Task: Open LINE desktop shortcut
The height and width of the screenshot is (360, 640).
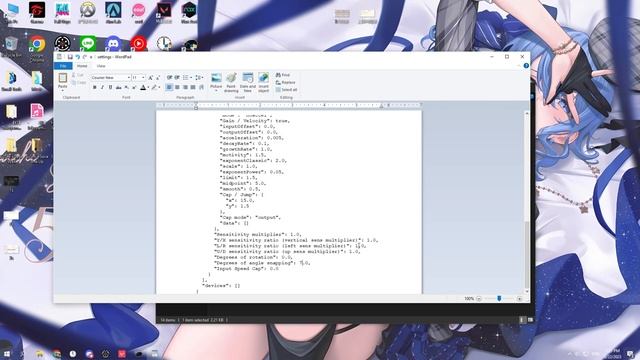Action: [88, 44]
